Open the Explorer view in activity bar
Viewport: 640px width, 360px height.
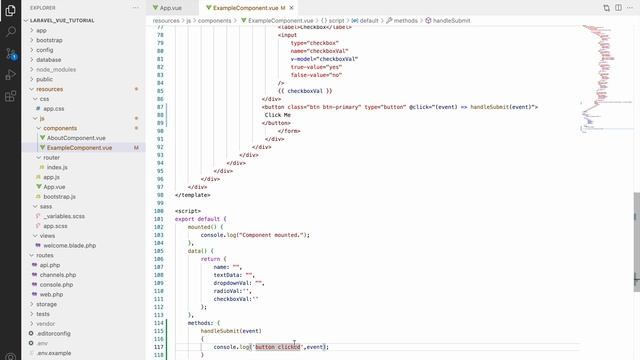pos(10,11)
